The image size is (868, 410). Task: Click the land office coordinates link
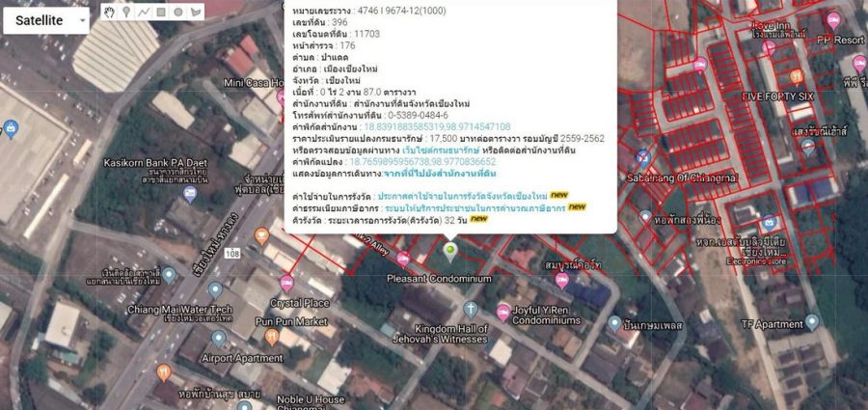tap(437, 127)
